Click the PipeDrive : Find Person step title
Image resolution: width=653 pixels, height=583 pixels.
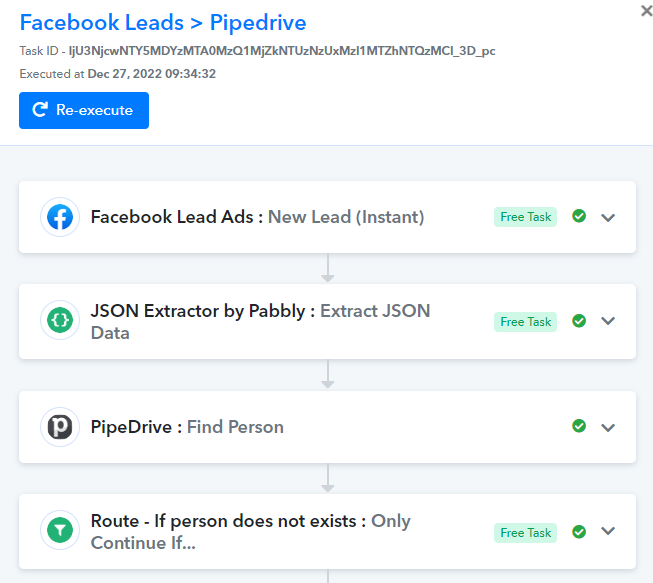[187, 427]
